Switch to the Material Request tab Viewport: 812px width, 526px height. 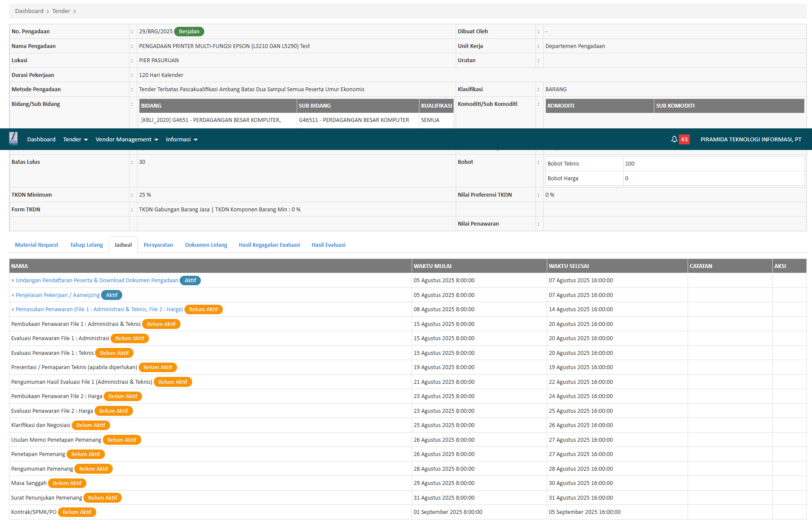(x=37, y=245)
